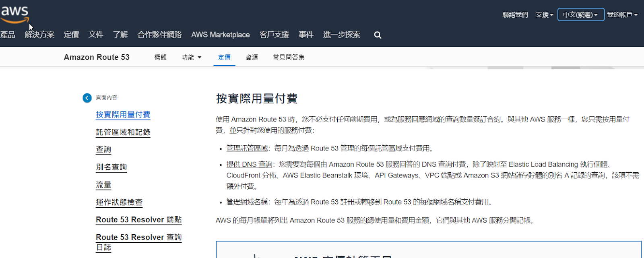Screen dimensions: 644x258
Task: Open the 支援 dropdown
Action: click(x=544, y=15)
